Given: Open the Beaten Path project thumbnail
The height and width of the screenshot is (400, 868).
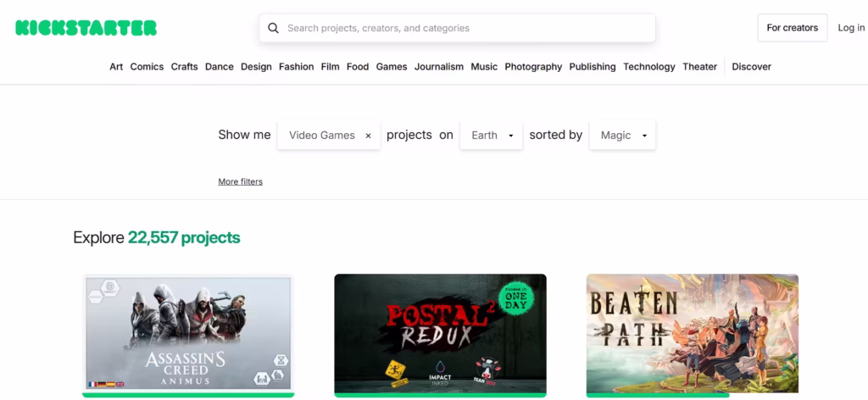Looking at the screenshot, I should click(693, 334).
